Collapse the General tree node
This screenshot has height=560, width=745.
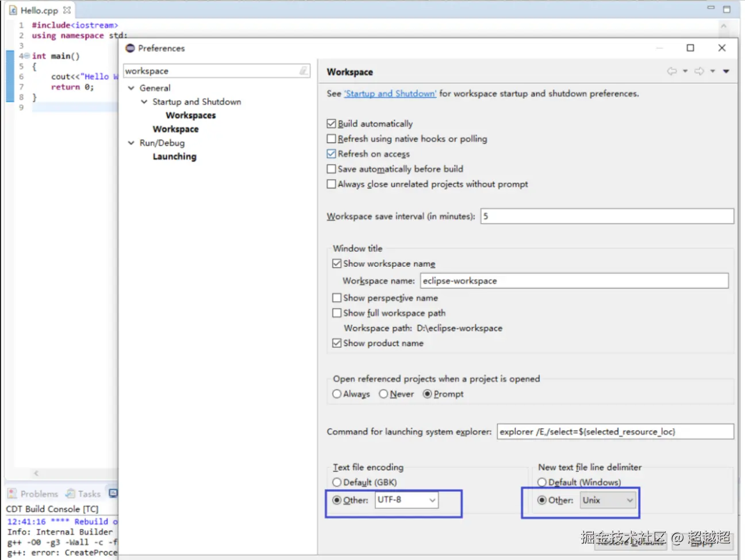pos(131,88)
